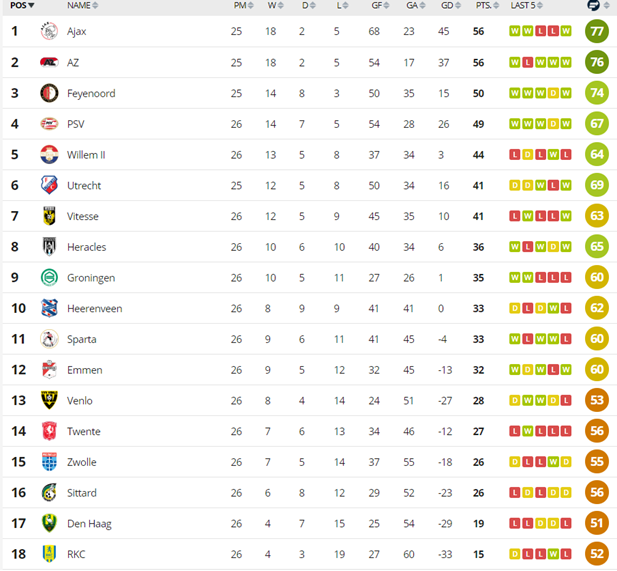
Task: Click the Groningen green logo
Action: point(49,278)
